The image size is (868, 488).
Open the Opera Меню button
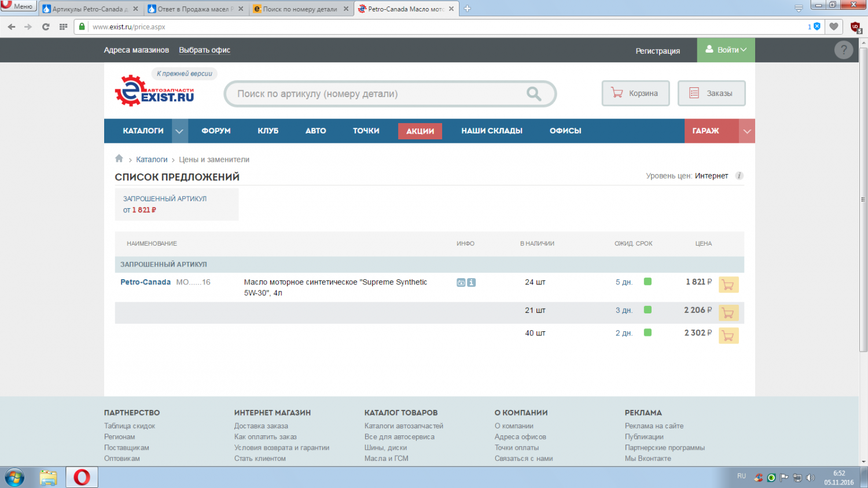click(x=19, y=6)
